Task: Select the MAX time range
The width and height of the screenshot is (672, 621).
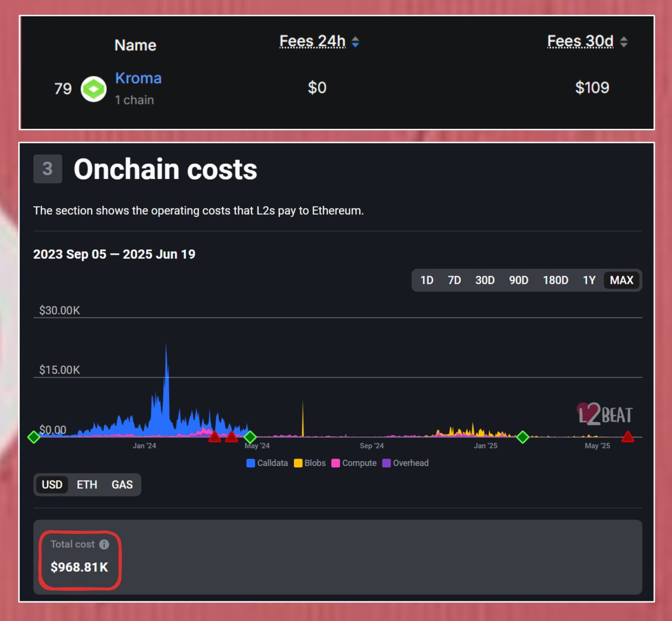Action: 622,280
